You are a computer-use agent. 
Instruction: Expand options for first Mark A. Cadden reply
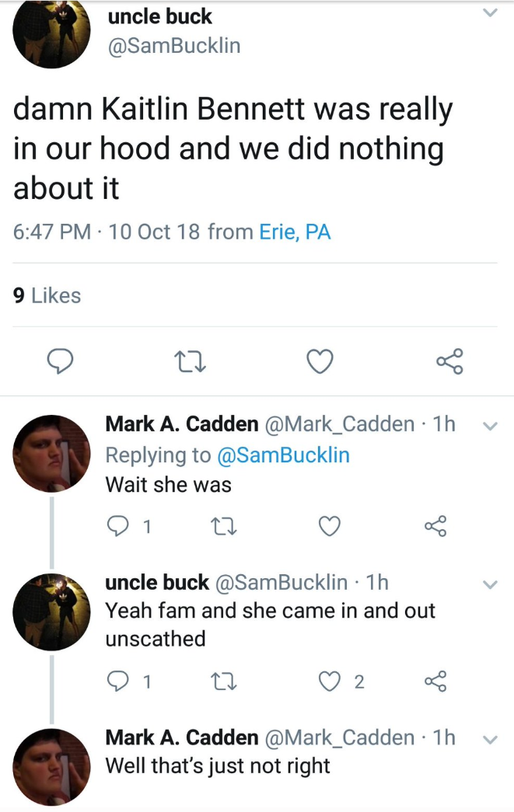click(x=490, y=426)
